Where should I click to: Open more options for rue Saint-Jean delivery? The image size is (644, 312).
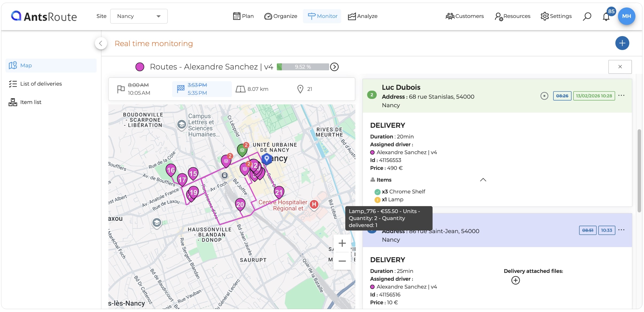(x=621, y=230)
